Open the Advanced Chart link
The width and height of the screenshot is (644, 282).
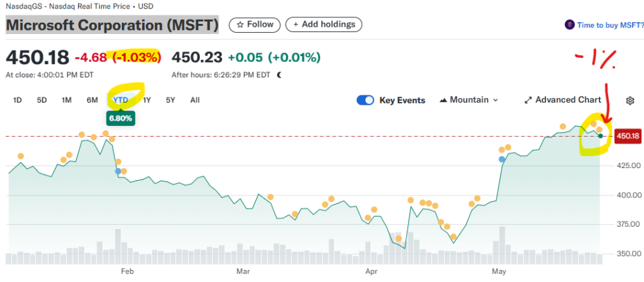563,100
